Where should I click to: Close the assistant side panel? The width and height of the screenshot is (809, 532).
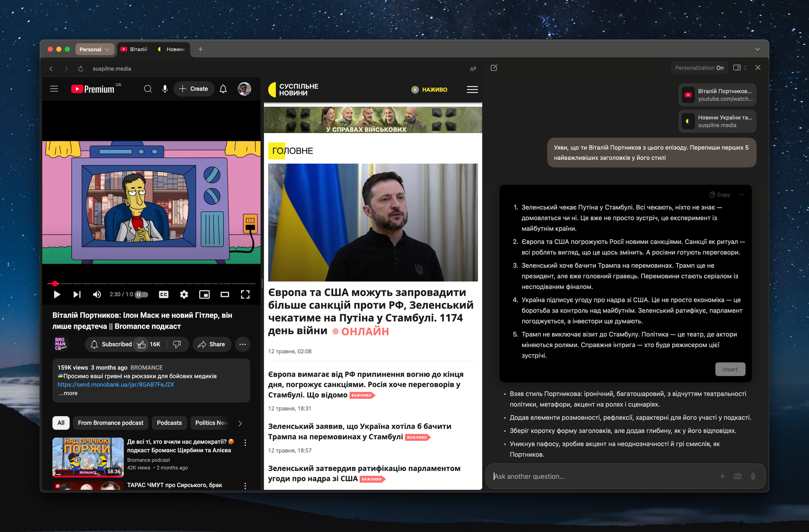tap(758, 68)
